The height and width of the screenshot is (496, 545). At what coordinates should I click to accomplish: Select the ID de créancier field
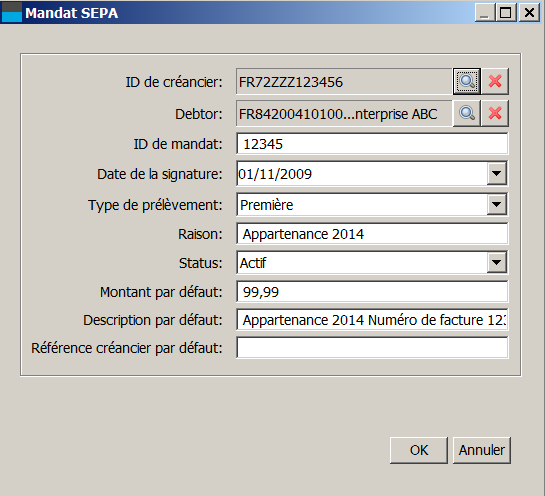[x=344, y=82]
